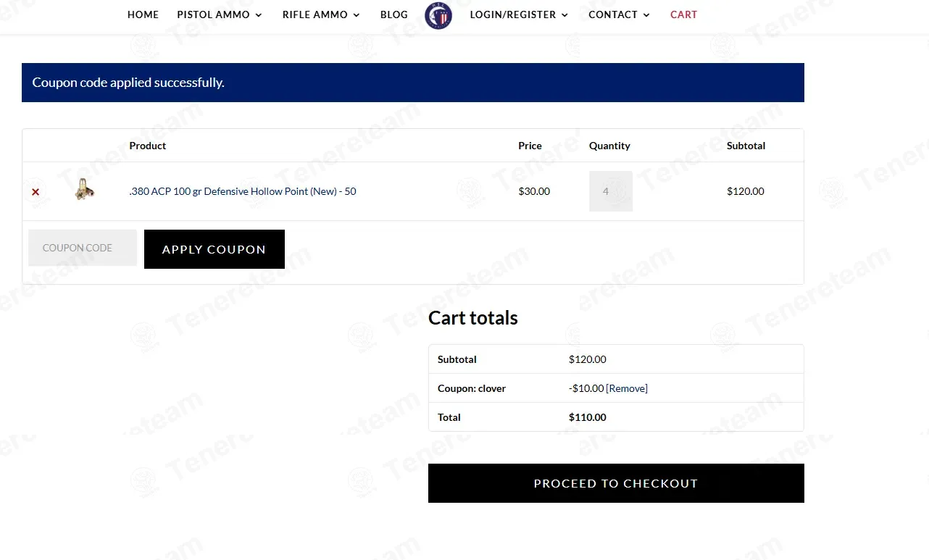The width and height of the screenshot is (929, 560).
Task: Focus the Coupon Code input field
Action: click(83, 248)
